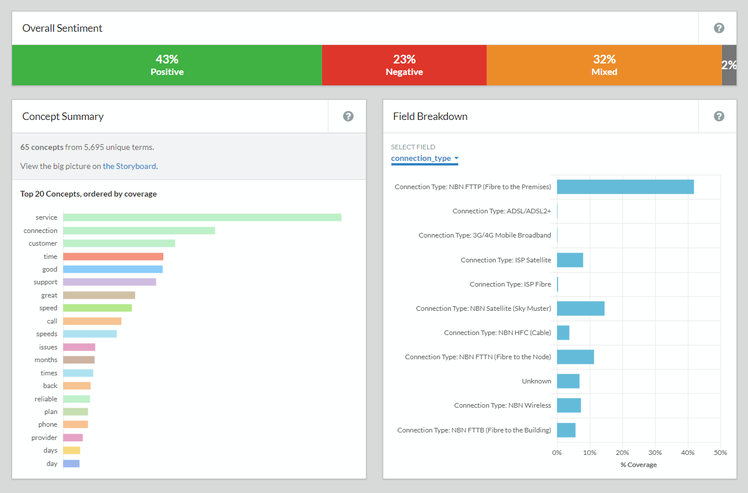The image size is (748, 493).
Task: Click the 'service' concept bar
Action: (x=202, y=217)
